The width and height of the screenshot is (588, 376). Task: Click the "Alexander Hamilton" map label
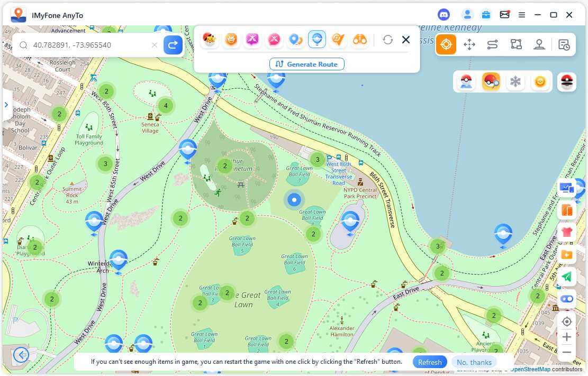[x=341, y=332]
